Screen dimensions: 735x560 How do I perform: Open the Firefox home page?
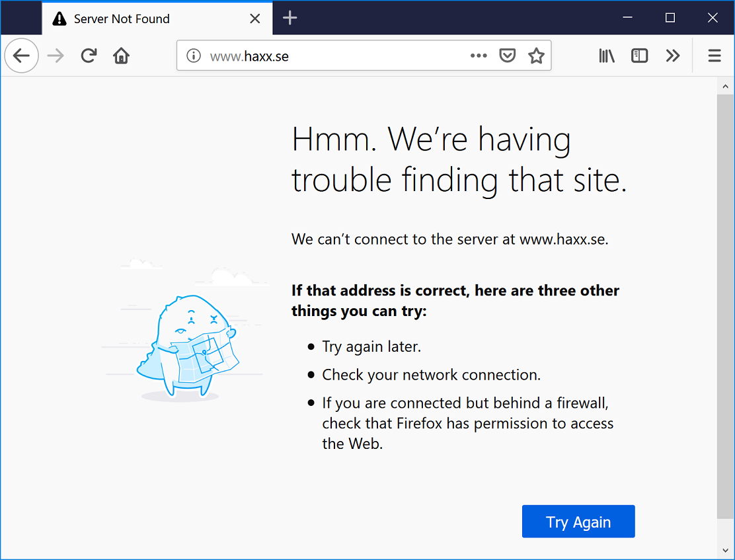point(121,56)
